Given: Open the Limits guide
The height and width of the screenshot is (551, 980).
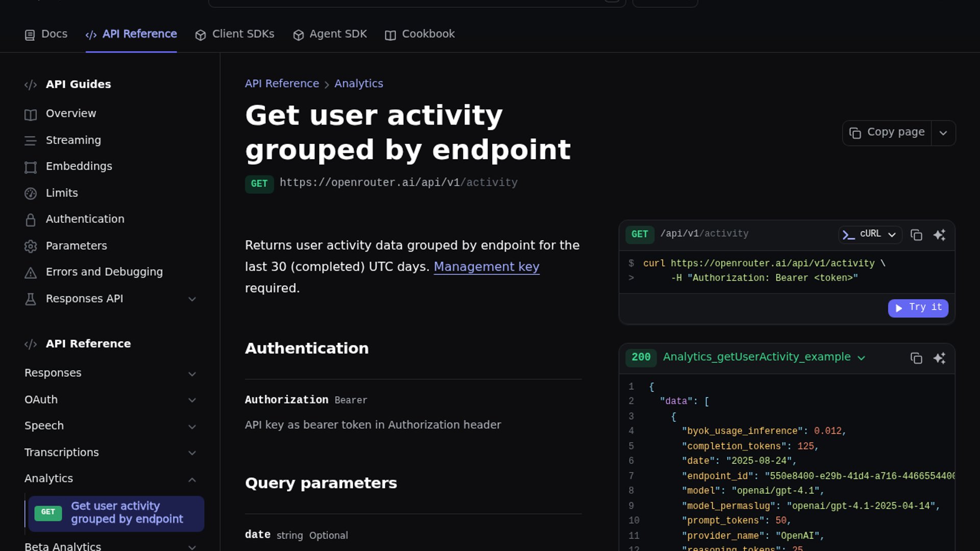Looking at the screenshot, I should click(62, 193).
